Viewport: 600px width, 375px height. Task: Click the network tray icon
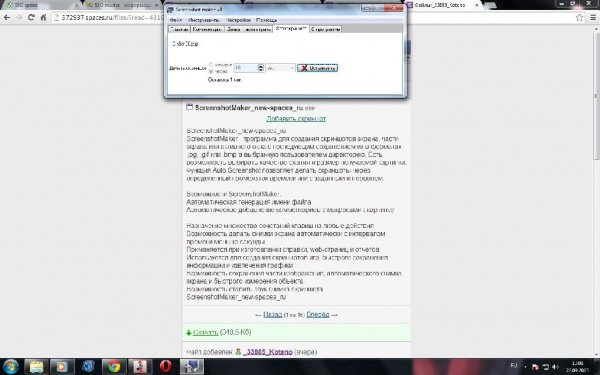pyautogui.click(x=545, y=367)
